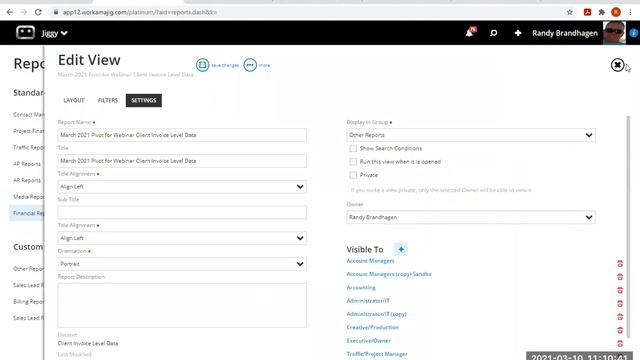Remove Creative/Production from Visible To
This screenshot has height=360, width=640.
(620, 330)
